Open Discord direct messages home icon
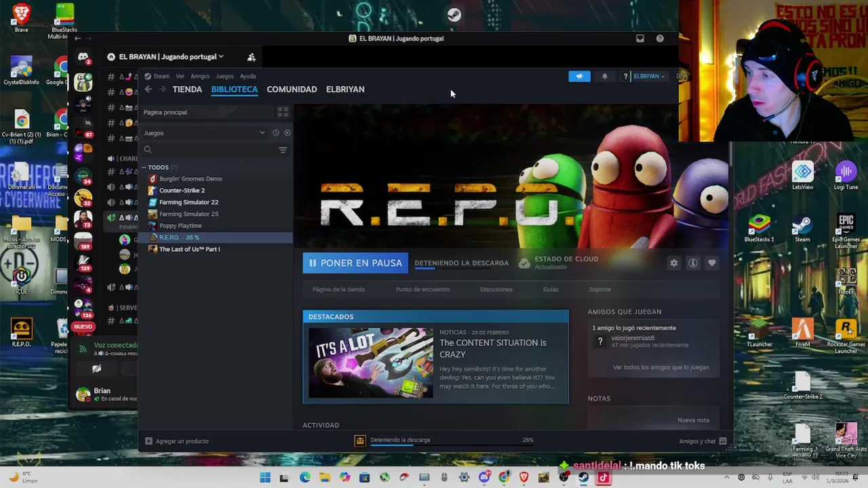Viewport: 868px width, 488px height. (83, 57)
